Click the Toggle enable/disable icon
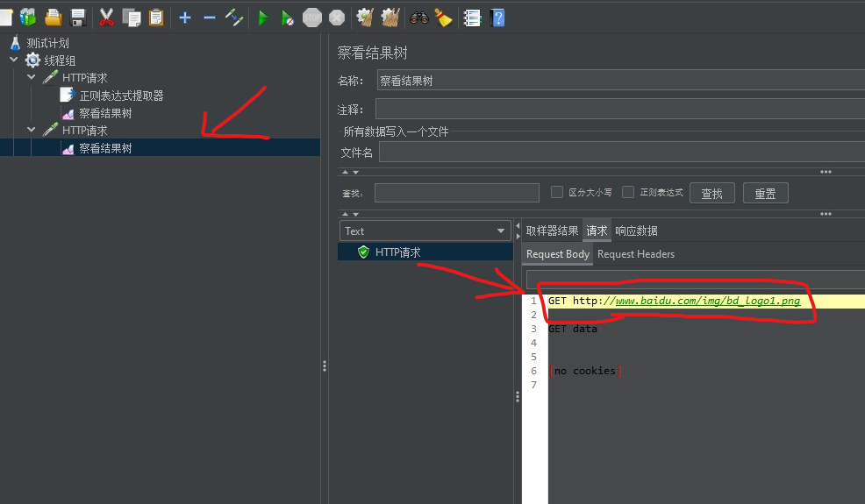This screenshot has height=504, width=865. point(234,18)
